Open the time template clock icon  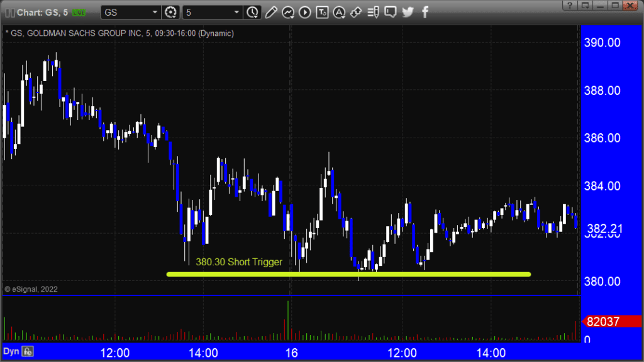(x=252, y=13)
